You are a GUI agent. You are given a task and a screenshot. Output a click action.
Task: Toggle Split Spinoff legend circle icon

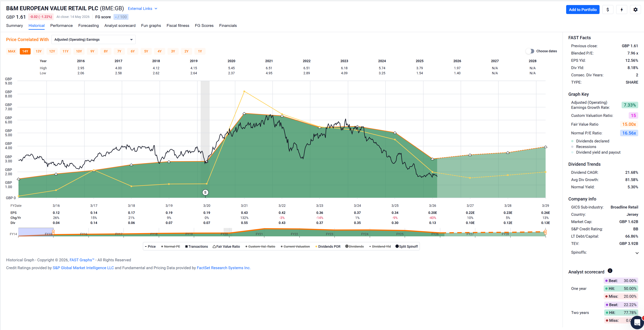click(x=397, y=246)
